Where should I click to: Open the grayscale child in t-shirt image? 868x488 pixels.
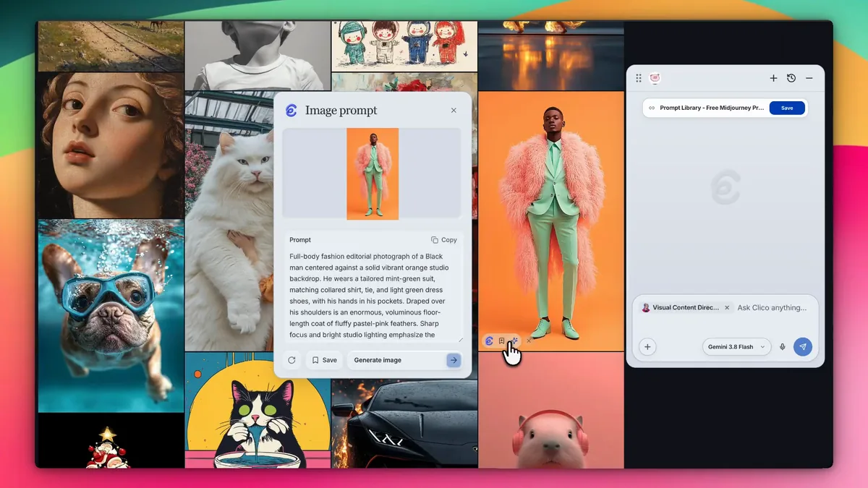258,55
